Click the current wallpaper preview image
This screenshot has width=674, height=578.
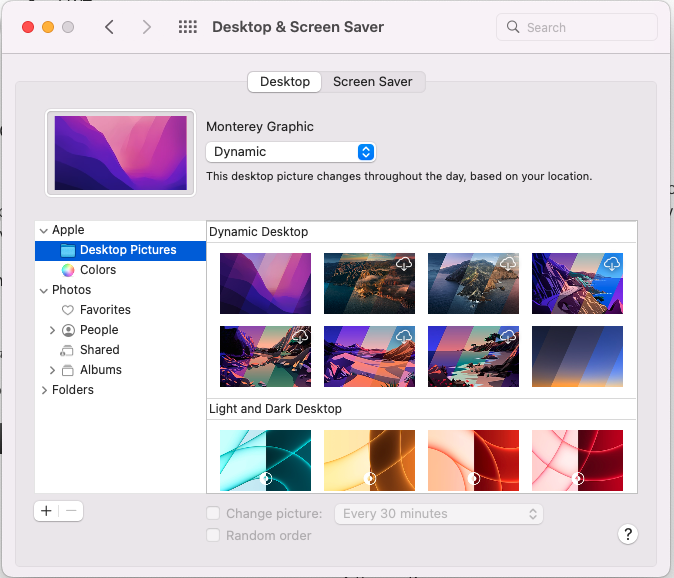click(121, 153)
